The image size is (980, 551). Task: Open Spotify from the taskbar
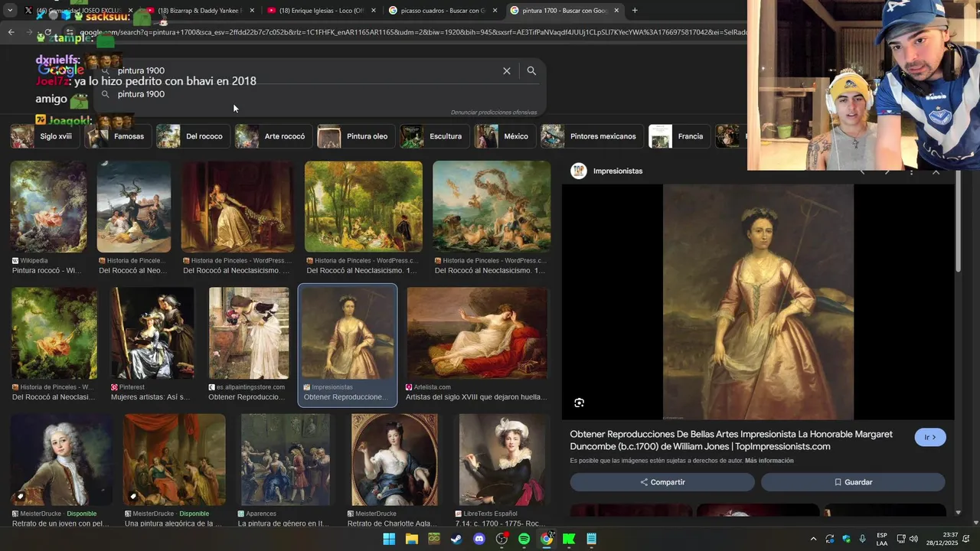524,539
